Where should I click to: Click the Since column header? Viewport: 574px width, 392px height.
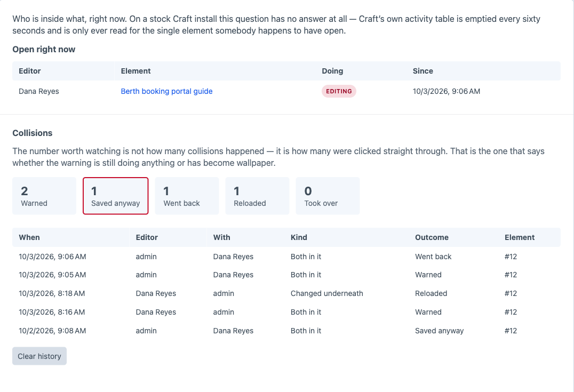point(423,71)
